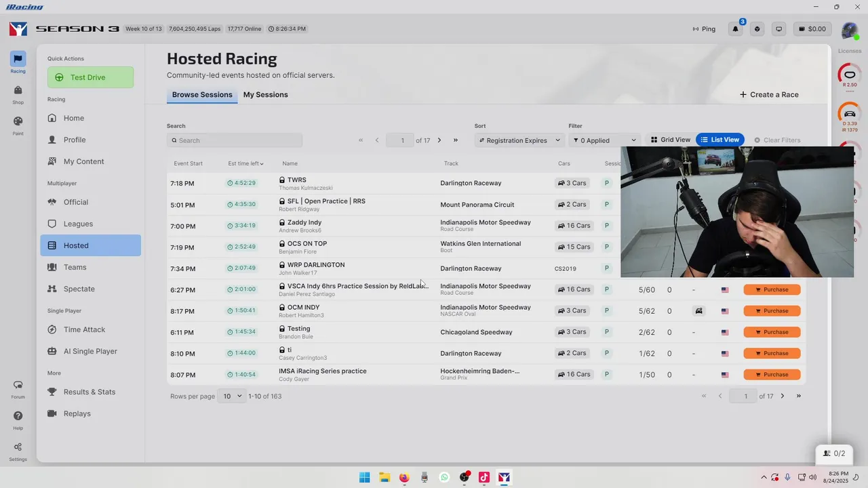Go to next page in top pagination
The width and height of the screenshot is (868, 488).
point(439,140)
